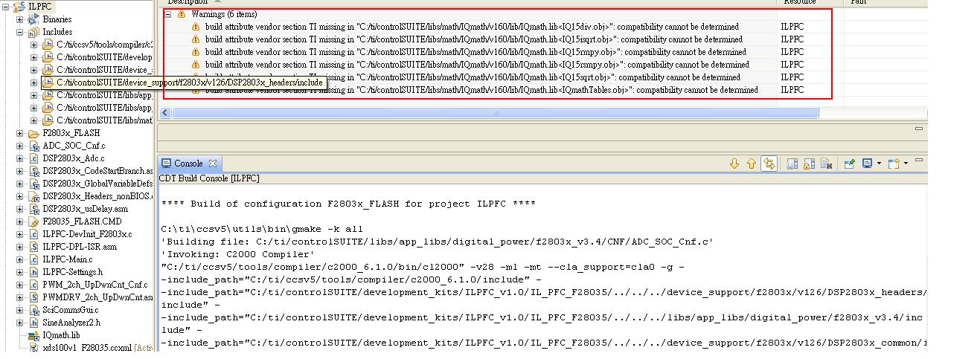Collapse the Warnings (6 items) group
The width and height of the screenshot is (980, 359).
click(168, 14)
